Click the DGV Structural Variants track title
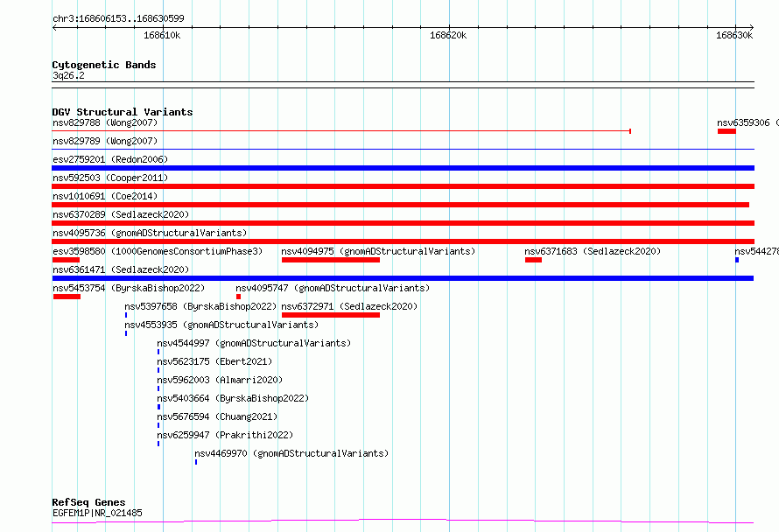The image size is (779, 532). pos(123,112)
